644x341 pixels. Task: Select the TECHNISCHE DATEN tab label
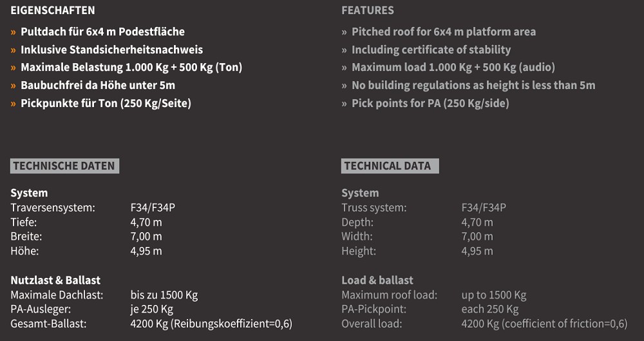pyautogui.click(x=64, y=166)
